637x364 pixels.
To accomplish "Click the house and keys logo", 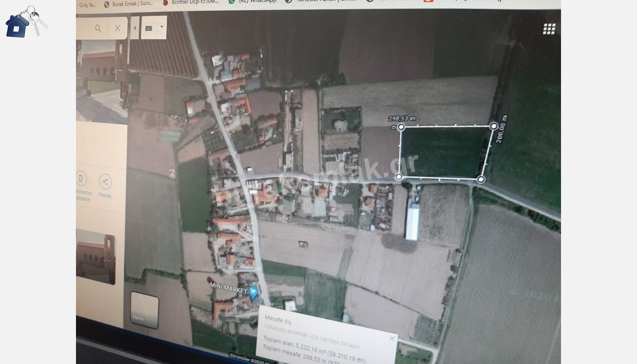I will click(26, 21).
